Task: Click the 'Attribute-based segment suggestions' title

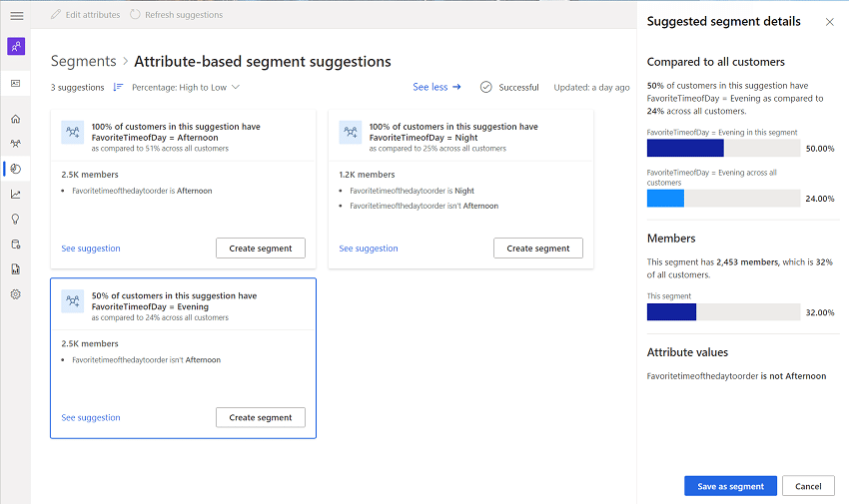Action: coord(263,62)
